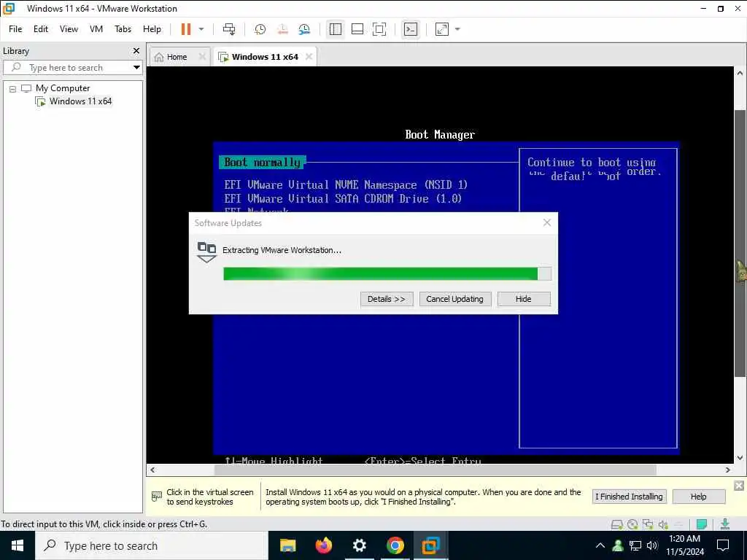Click the scroll left arrow of VM view
Viewport: 747px width, 560px height.
coord(152,470)
